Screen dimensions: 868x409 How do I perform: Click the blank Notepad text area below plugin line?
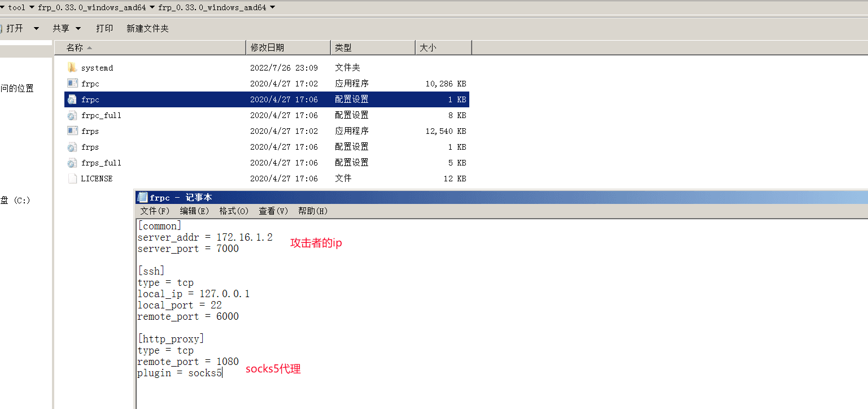point(501,394)
